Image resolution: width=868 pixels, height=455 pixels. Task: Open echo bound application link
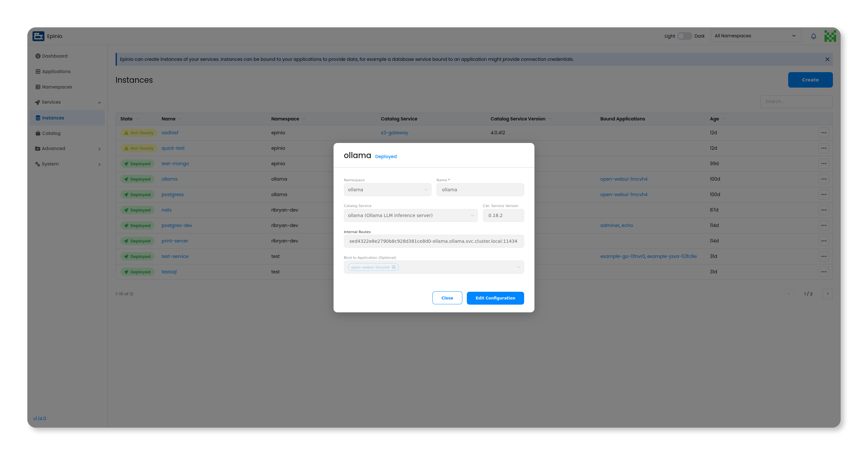(x=627, y=225)
